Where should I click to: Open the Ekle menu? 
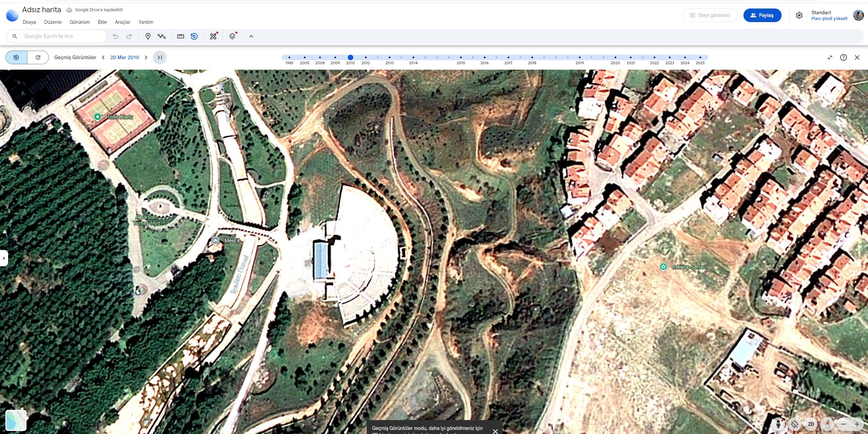click(x=102, y=22)
